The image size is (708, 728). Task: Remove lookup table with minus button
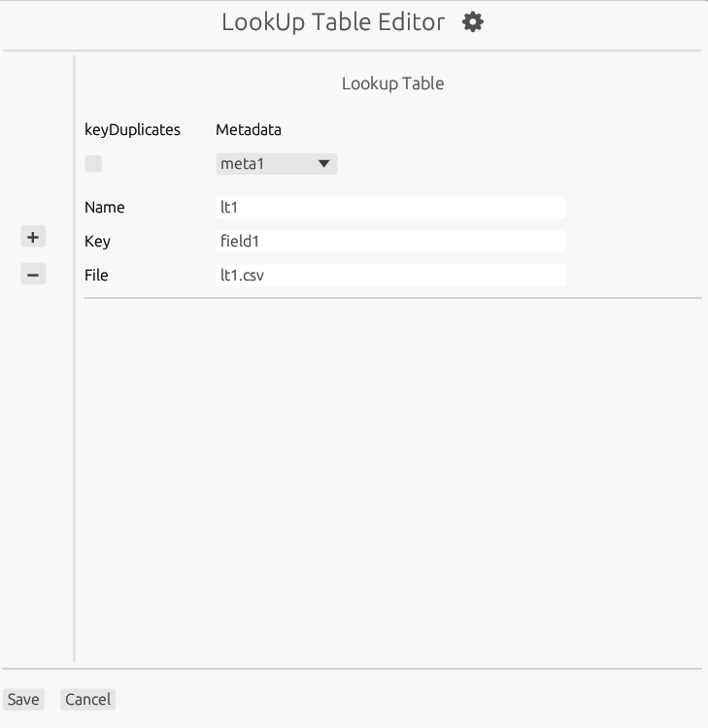click(x=33, y=274)
